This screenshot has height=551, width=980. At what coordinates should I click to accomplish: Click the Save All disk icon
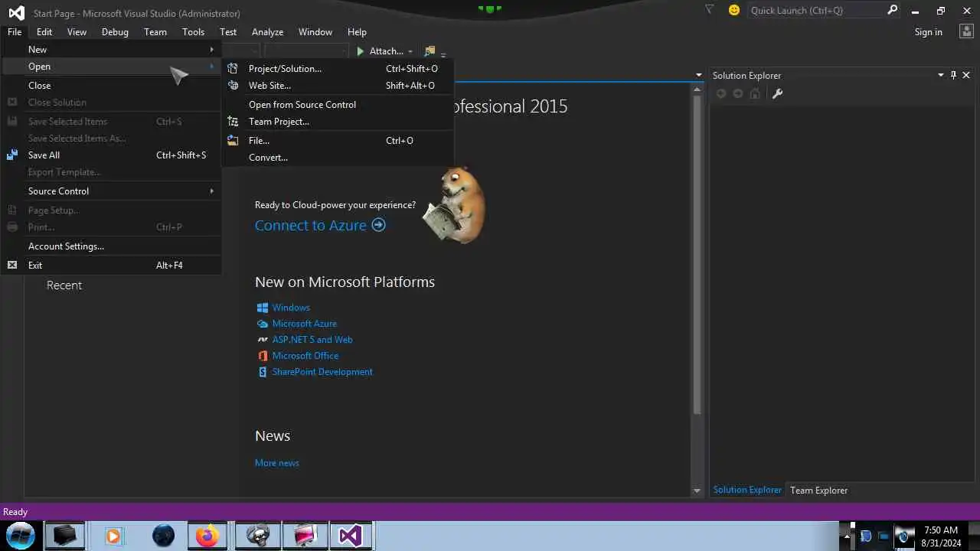coord(12,155)
